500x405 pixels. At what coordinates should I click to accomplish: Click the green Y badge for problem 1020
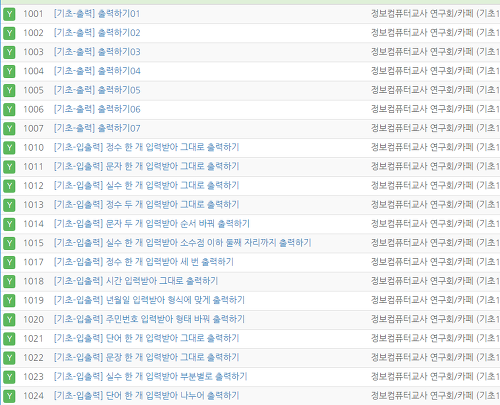(9, 320)
